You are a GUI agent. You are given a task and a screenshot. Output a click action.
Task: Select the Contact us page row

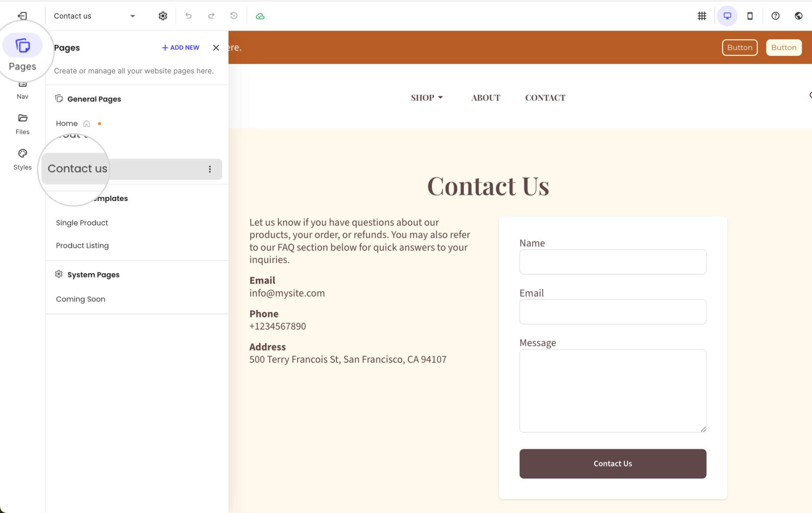(x=132, y=169)
